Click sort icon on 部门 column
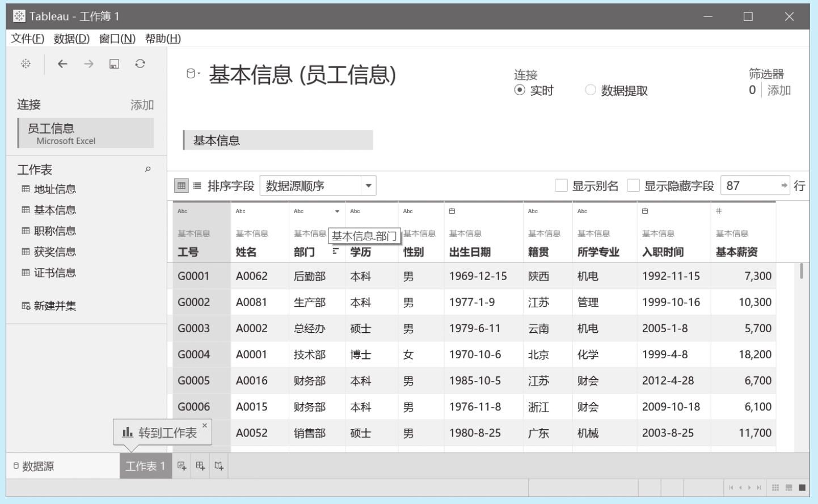Viewport: 818px width, 504px height. coord(335,251)
